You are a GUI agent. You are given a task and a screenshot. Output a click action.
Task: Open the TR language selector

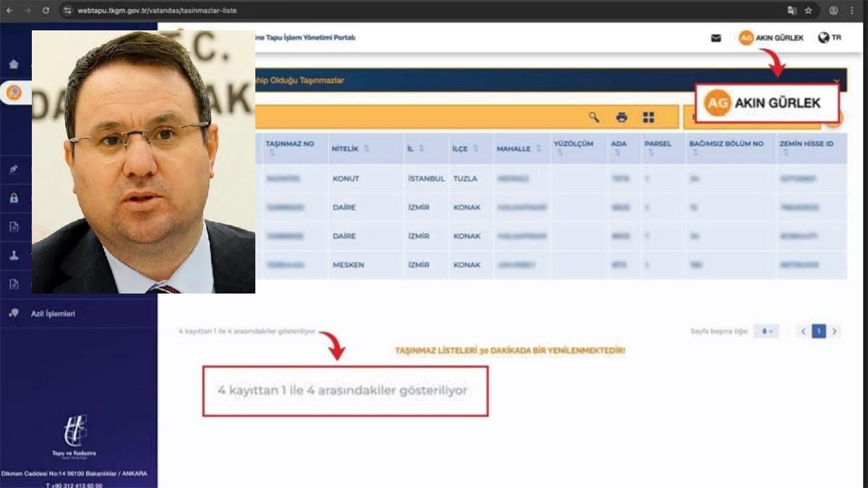829,38
